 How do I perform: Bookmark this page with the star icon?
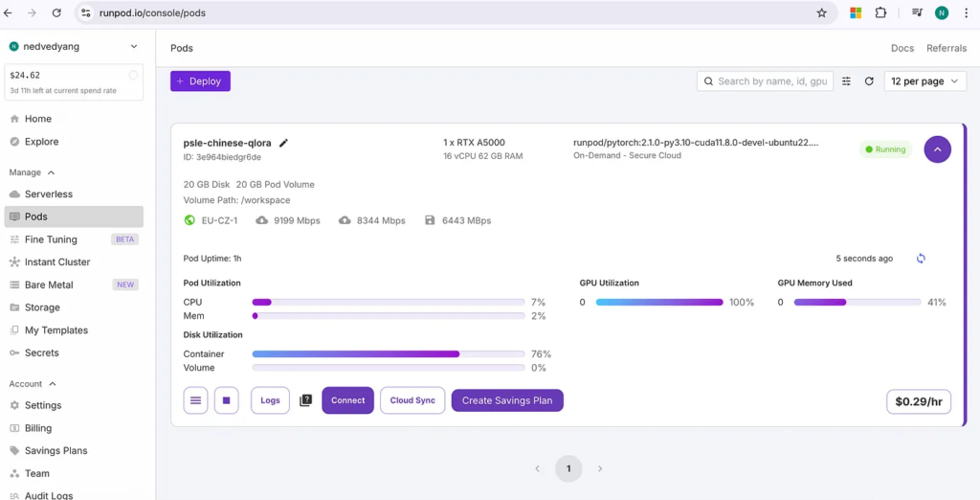[822, 12]
